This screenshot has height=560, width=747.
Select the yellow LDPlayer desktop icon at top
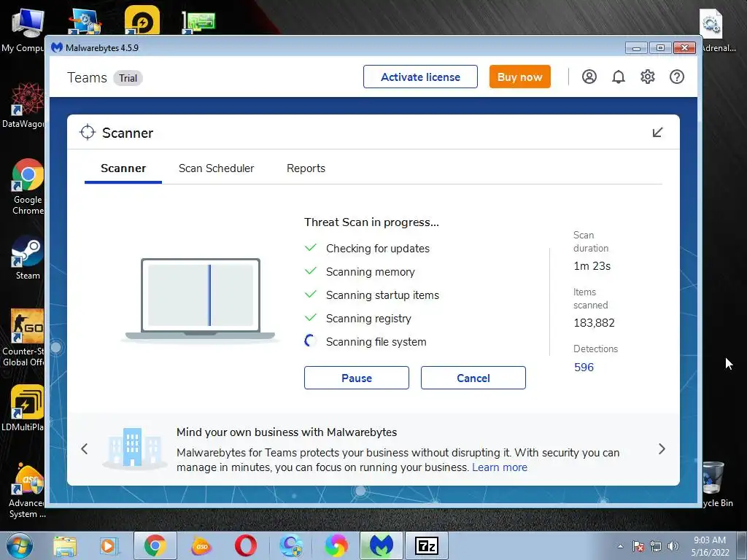tap(142, 20)
